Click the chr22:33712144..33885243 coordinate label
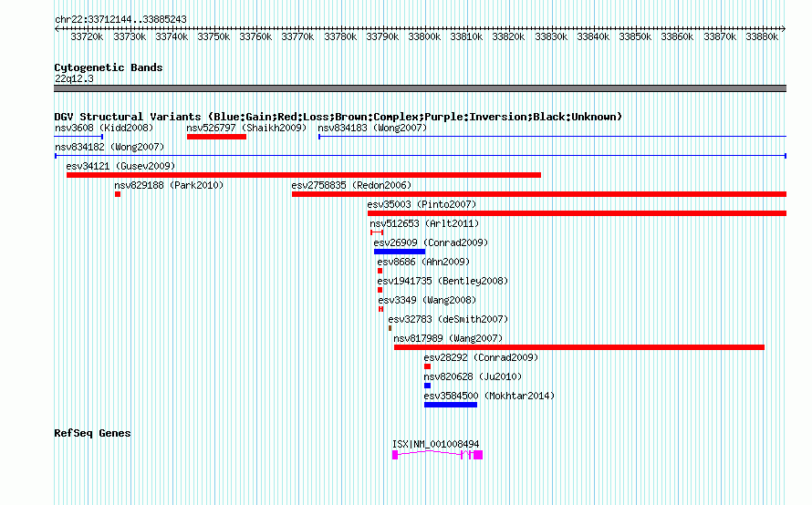 [120, 19]
